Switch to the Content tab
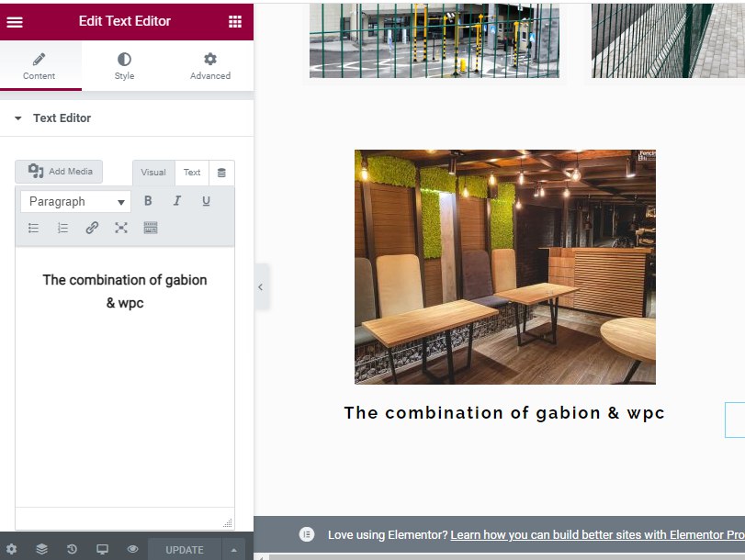 [x=39, y=66]
